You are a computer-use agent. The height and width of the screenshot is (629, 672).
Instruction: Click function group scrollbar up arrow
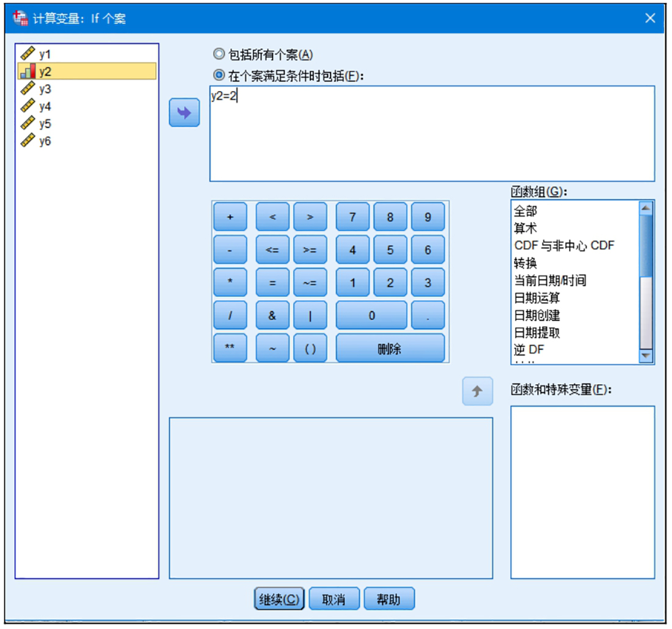pyautogui.click(x=646, y=208)
